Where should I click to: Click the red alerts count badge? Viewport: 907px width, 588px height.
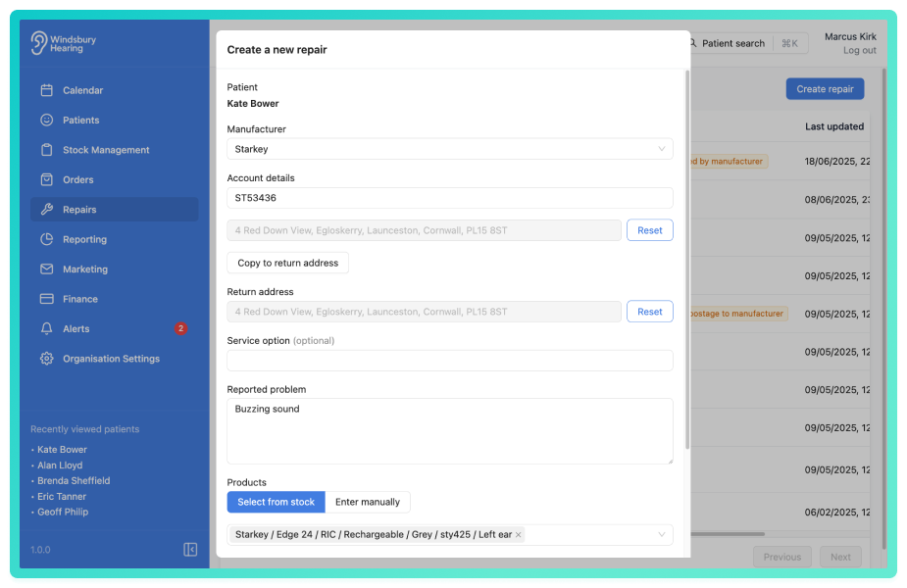click(180, 328)
